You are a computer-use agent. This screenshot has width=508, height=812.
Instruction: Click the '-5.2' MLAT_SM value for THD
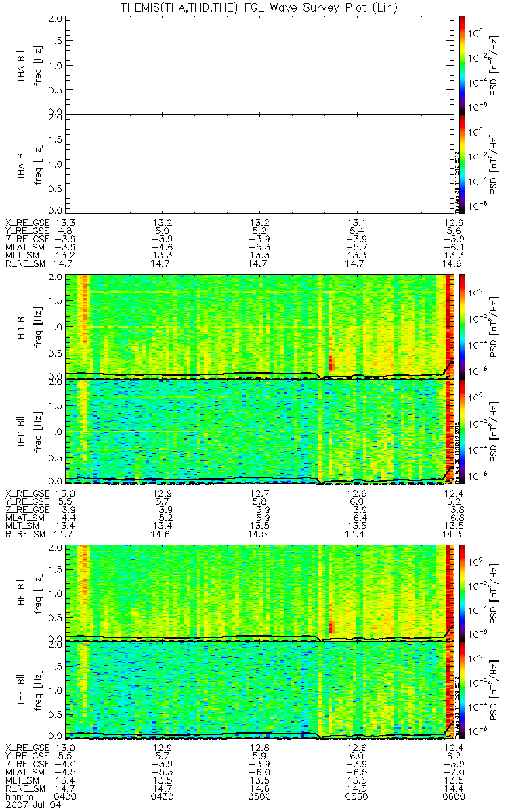coord(163,518)
